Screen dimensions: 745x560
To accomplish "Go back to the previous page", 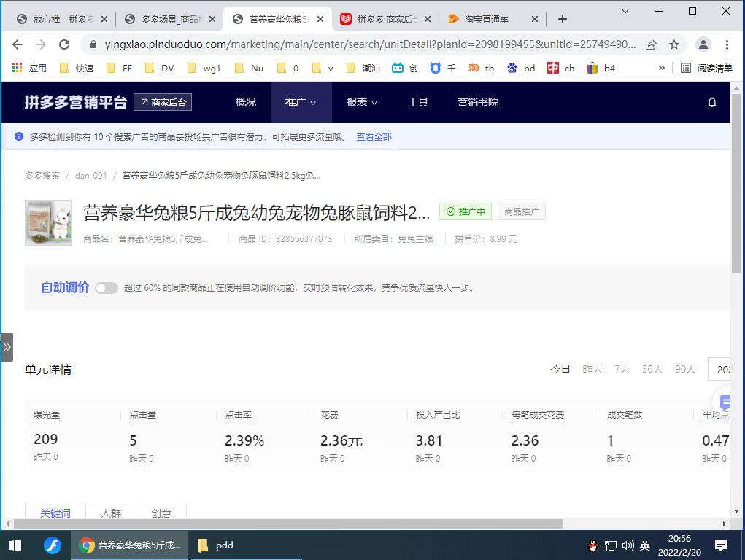I will point(18,44).
